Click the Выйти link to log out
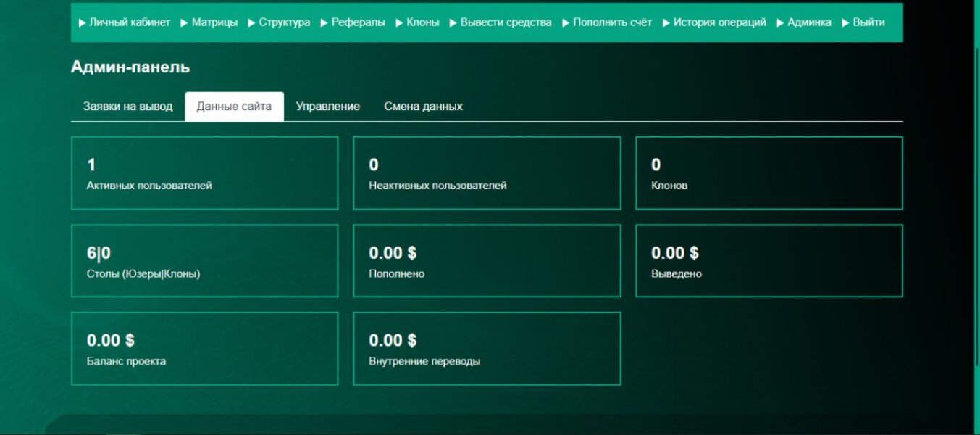980x435 pixels. (867, 22)
